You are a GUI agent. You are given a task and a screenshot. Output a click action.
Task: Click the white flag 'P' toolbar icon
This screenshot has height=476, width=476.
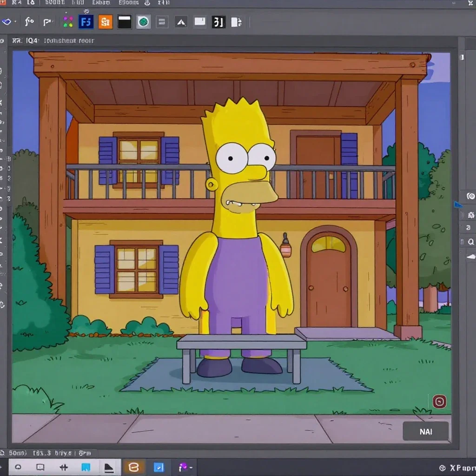click(47, 22)
